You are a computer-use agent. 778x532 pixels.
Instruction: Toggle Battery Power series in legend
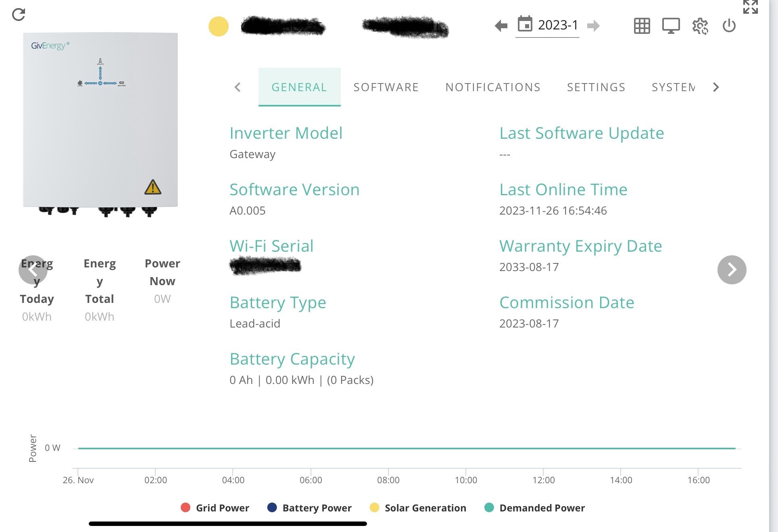click(x=309, y=508)
